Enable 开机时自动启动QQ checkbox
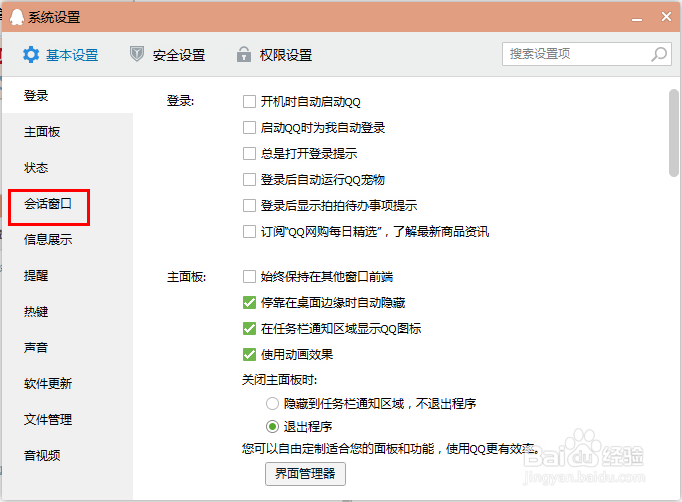682x502 pixels. (249, 102)
